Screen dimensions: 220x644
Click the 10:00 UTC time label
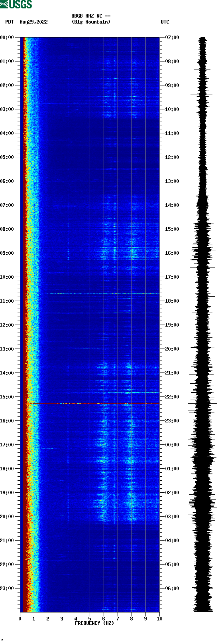click(x=172, y=109)
